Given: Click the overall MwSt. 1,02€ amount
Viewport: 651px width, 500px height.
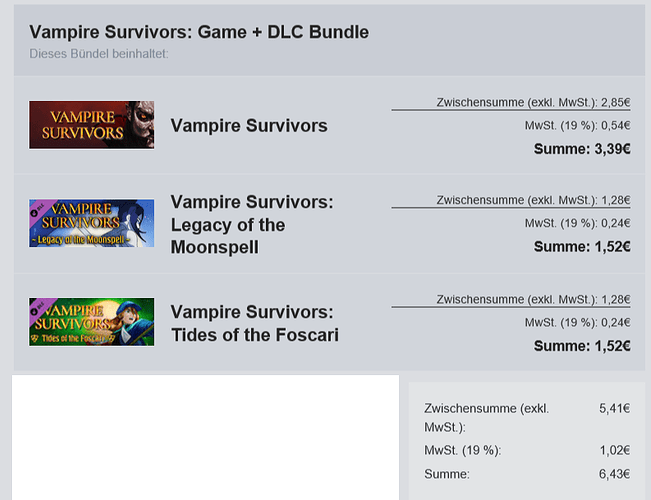Looking at the screenshot, I should [x=614, y=450].
